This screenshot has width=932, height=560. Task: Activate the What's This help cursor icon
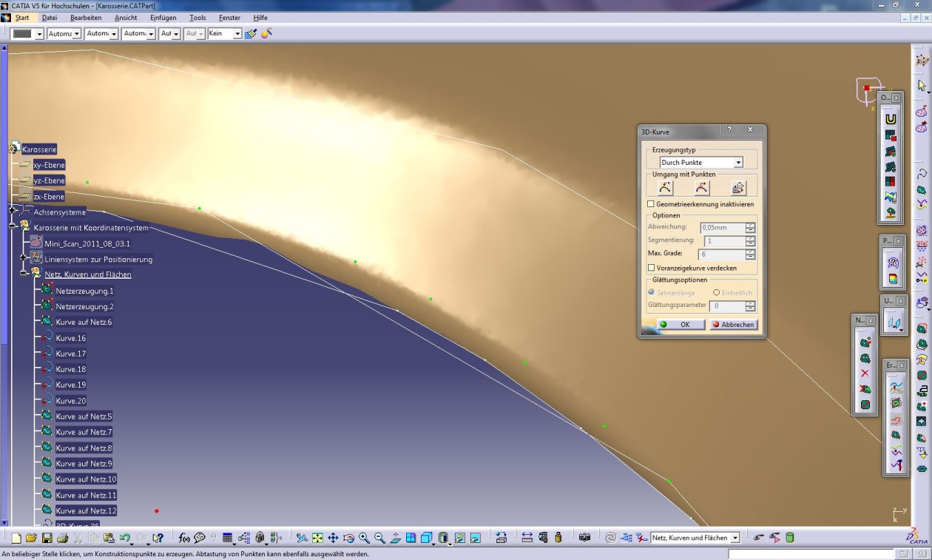[x=158, y=538]
